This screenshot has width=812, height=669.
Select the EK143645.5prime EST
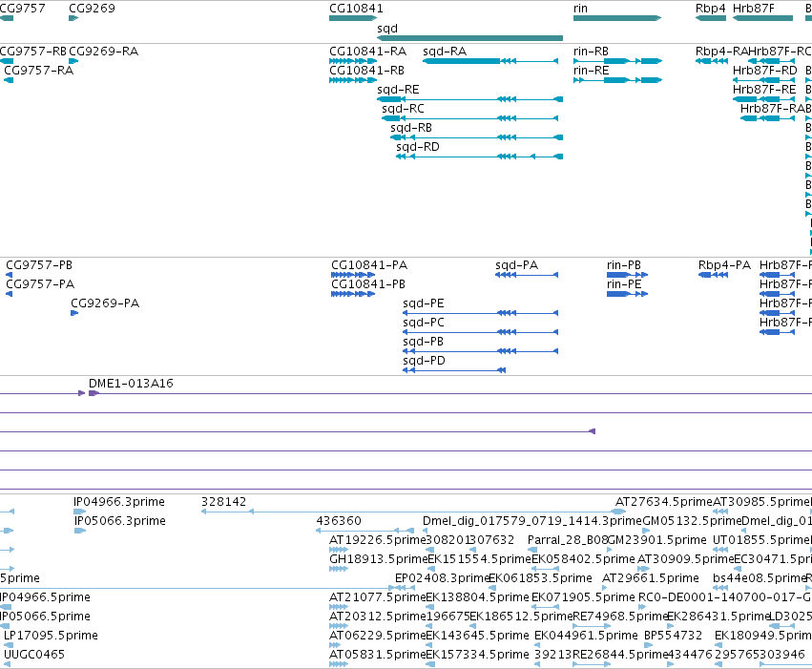pyautogui.click(x=429, y=646)
